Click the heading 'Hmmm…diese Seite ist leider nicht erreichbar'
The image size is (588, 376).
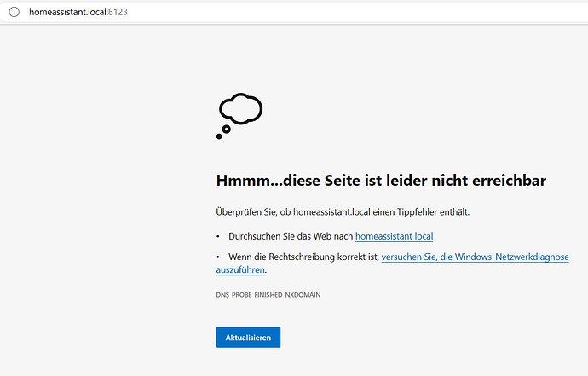click(x=381, y=181)
